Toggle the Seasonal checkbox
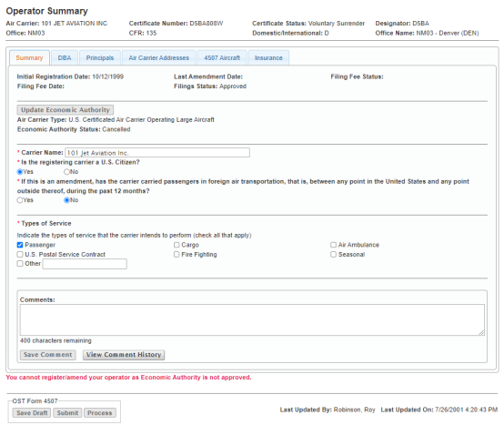The image size is (504, 435). 333,255
